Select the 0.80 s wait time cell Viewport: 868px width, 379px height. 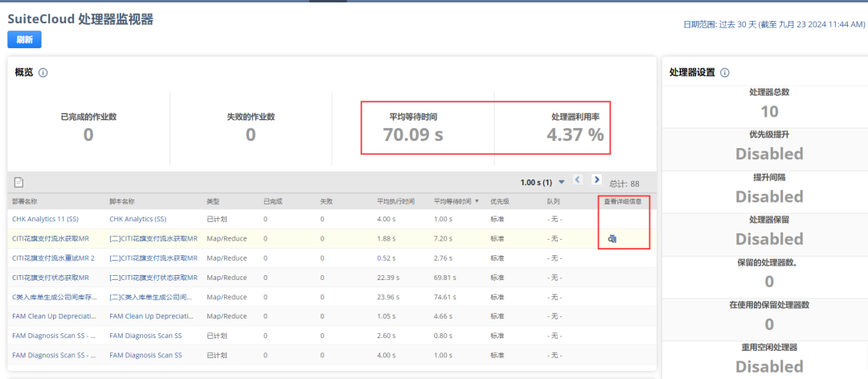443,336
